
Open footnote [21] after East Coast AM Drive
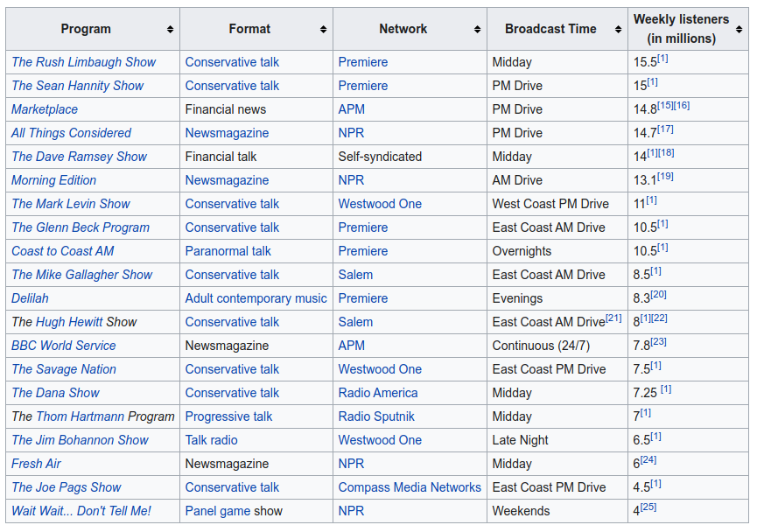[x=613, y=318]
